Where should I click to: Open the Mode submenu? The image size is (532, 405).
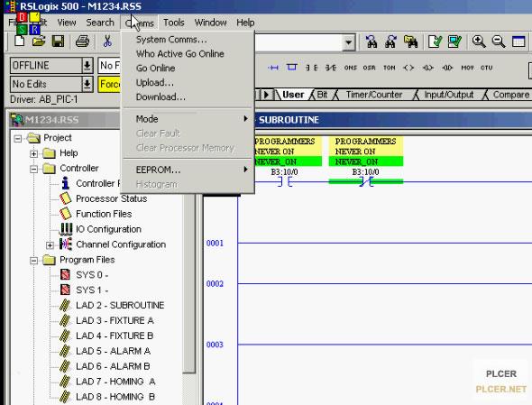pyautogui.click(x=188, y=119)
